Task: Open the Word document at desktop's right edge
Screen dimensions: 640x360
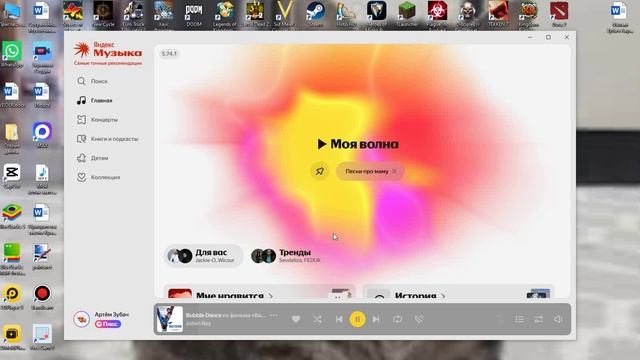Action: tap(619, 16)
